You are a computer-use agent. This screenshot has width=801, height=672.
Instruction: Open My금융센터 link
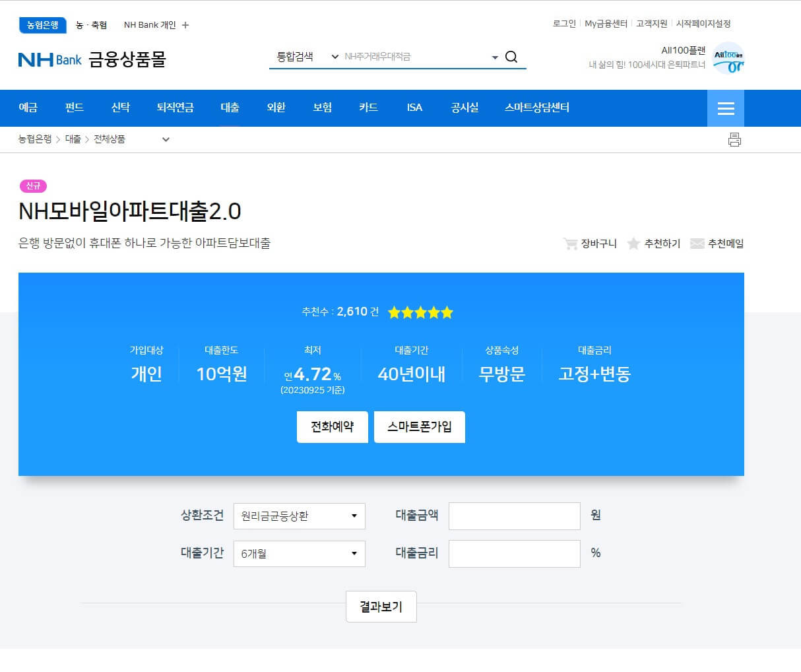[x=606, y=24]
